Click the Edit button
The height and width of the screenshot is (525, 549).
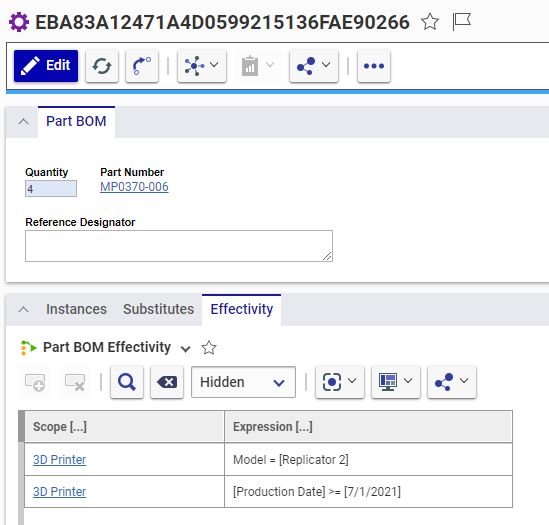[x=46, y=65]
